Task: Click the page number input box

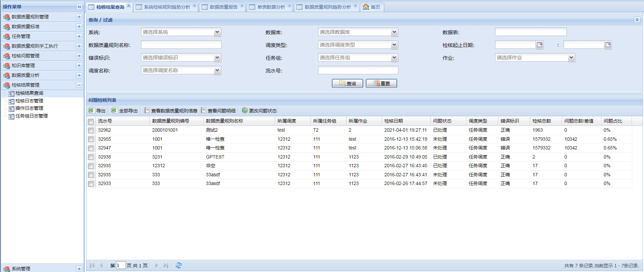Action: tap(121, 265)
